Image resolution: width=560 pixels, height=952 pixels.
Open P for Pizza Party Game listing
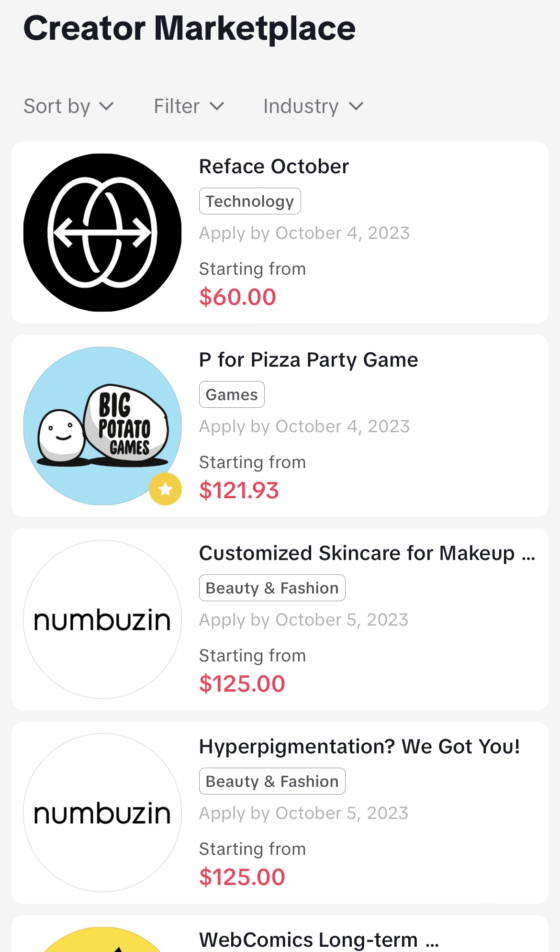pyautogui.click(x=309, y=360)
